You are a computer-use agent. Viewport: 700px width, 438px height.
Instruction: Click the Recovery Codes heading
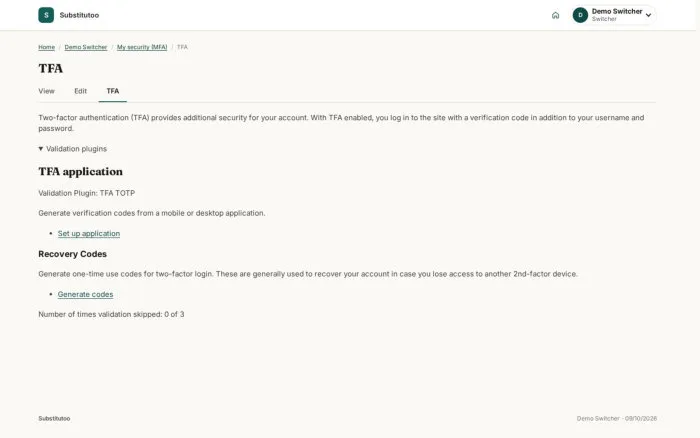[x=72, y=254]
